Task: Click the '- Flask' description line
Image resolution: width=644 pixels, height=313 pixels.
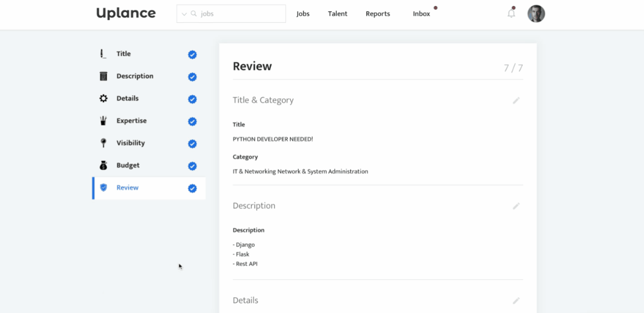Action: coord(241,254)
